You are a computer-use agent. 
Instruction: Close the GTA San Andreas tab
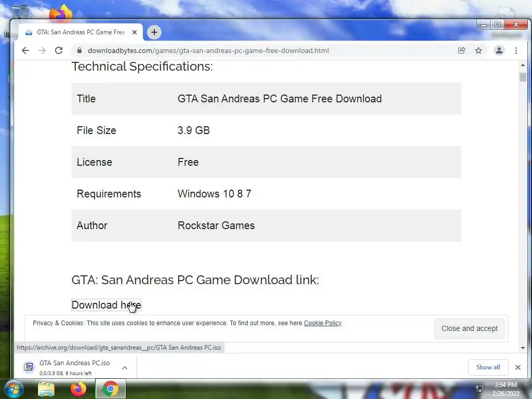[135, 32]
